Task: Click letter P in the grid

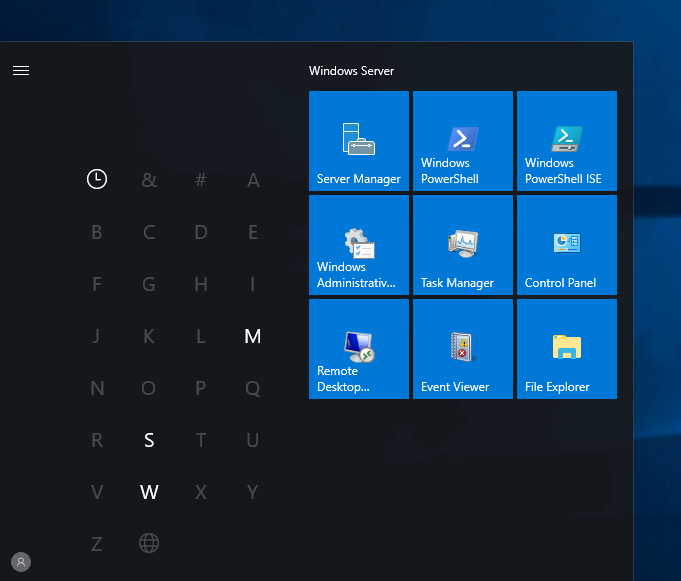Action: pos(201,388)
